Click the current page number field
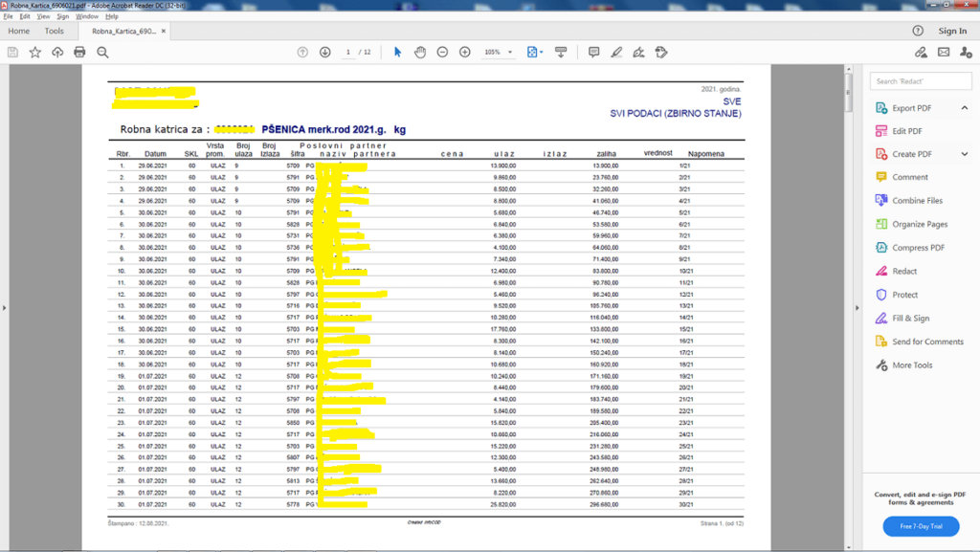This screenshot has width=980, height=552. click(x=348, y=53)
